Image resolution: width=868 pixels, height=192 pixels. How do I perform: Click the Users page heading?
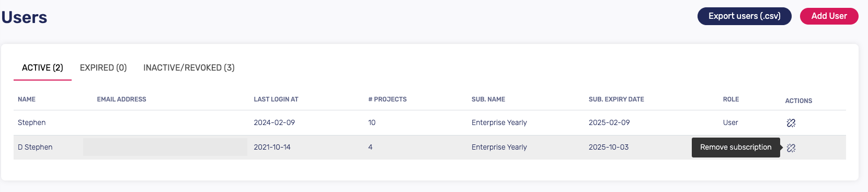[24, 17]
